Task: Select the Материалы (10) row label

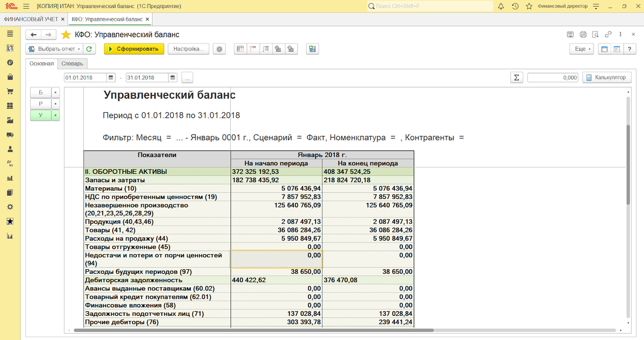Action: click(x=111, y=188)
